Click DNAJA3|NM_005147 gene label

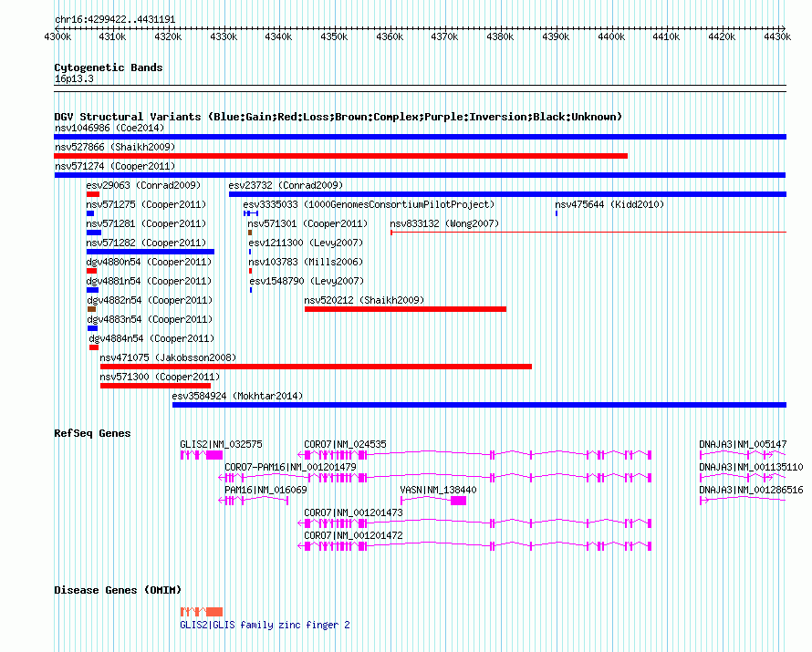pos(744,444)
